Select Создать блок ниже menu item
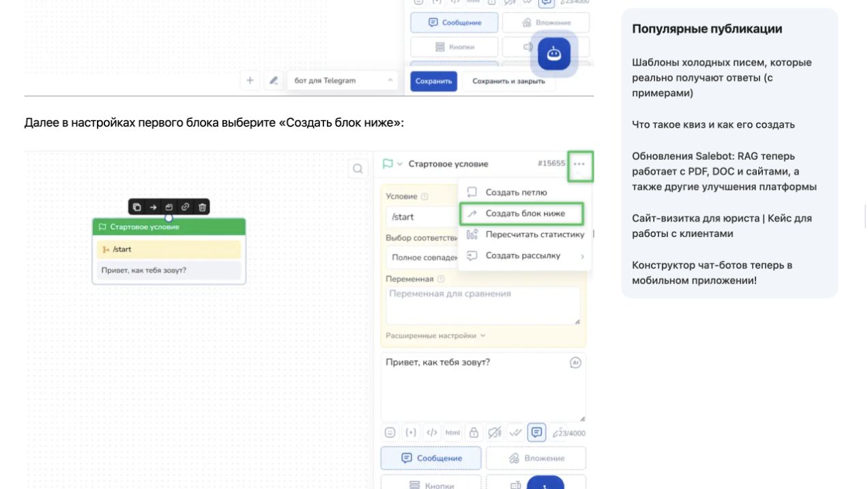868x489 pixels. (522, 214)
